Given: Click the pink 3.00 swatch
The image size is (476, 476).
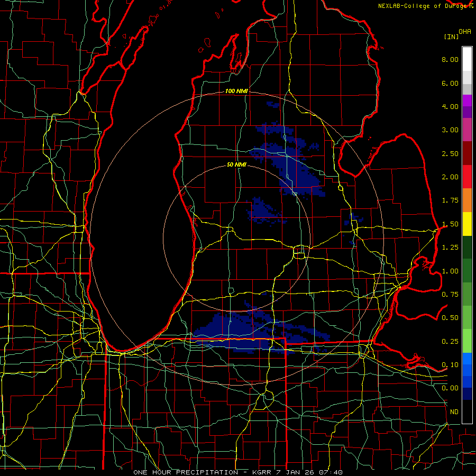Looking at the screenshot, I should [x=467, y=130].
